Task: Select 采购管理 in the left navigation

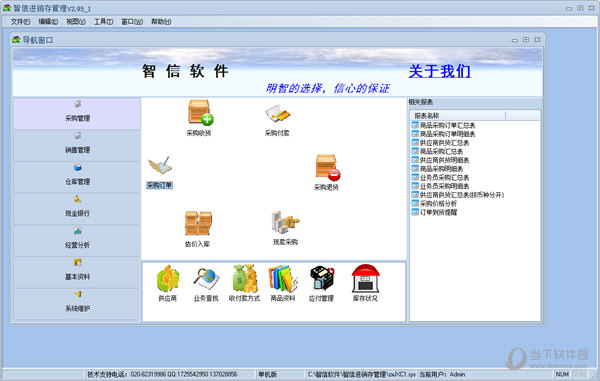Action: tap(77, 114)
